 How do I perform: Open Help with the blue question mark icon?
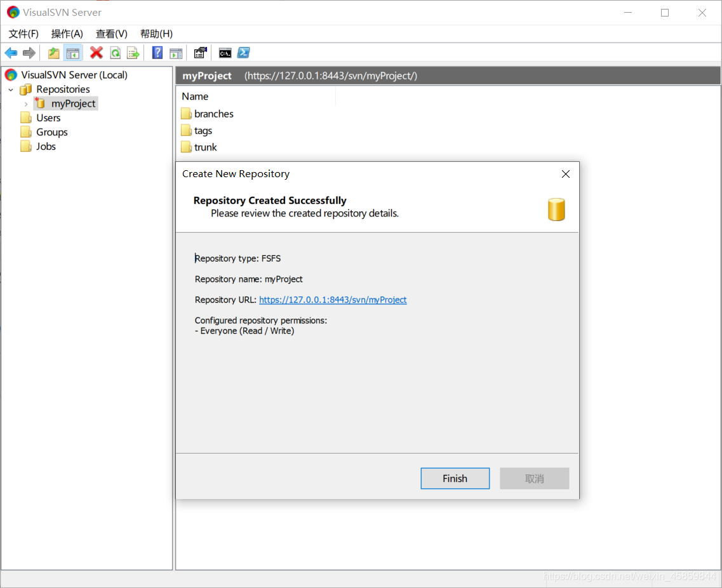pos(157,53)
